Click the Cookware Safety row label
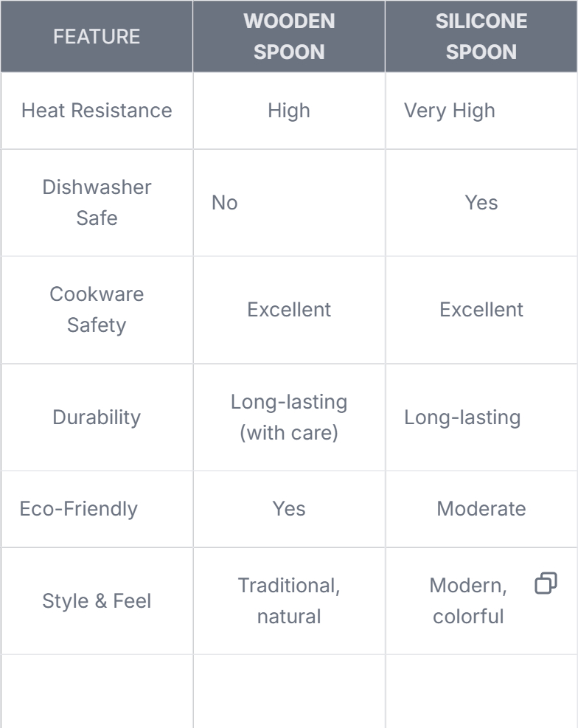The height and width of the screenshot is (728, 578). (x=97, y=310)
